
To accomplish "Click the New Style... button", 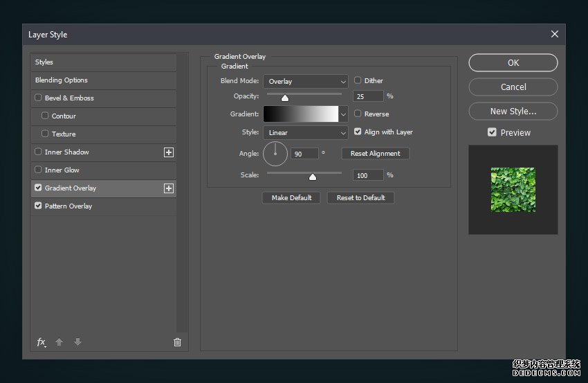I will (x=513, y=111).
